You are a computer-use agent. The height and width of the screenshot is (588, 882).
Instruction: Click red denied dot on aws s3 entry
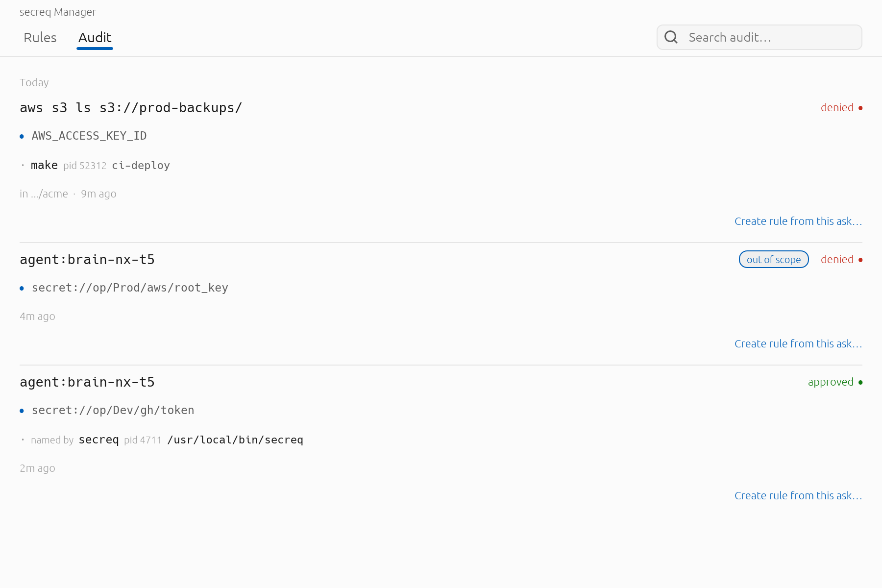(x=860, y=108)
